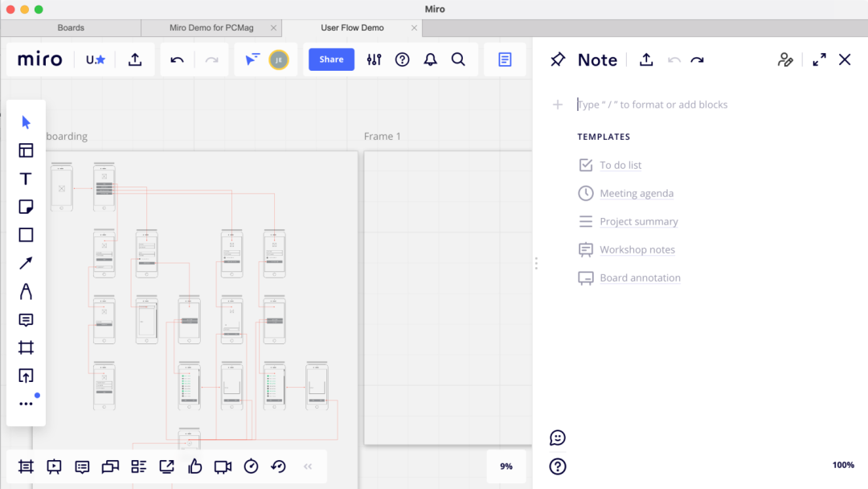This screenshot has width=868, height=489.
Task: Expand more tools with the three dots
Action: click(x=26, y=404)
